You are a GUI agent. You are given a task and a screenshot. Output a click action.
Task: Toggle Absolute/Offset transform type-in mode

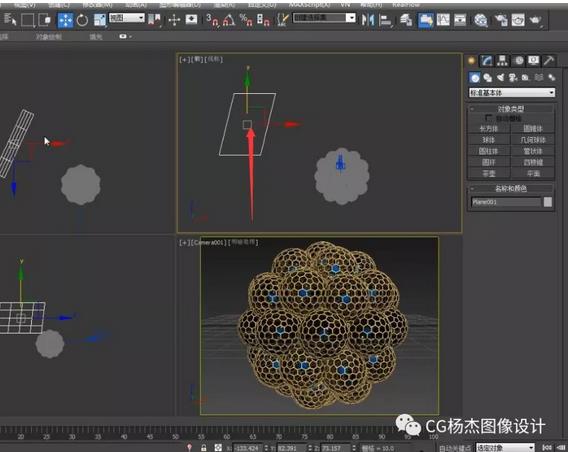[x=218, y=448]
